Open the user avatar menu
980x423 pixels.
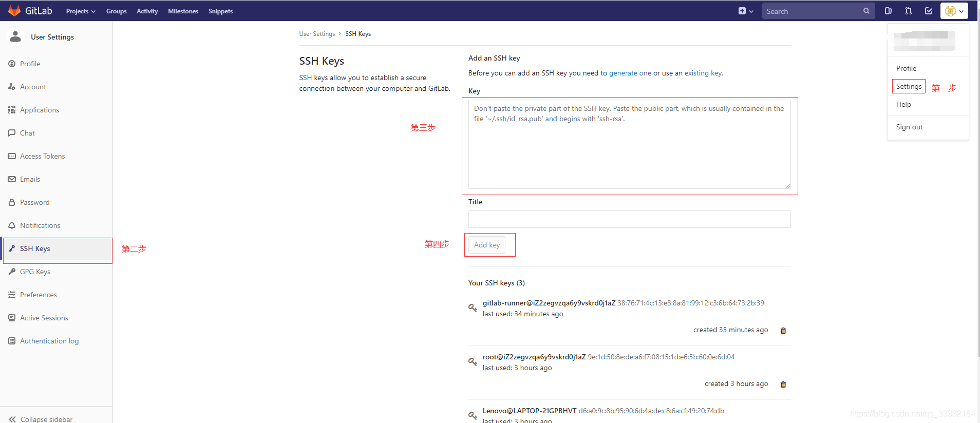(x=954, y=11)
